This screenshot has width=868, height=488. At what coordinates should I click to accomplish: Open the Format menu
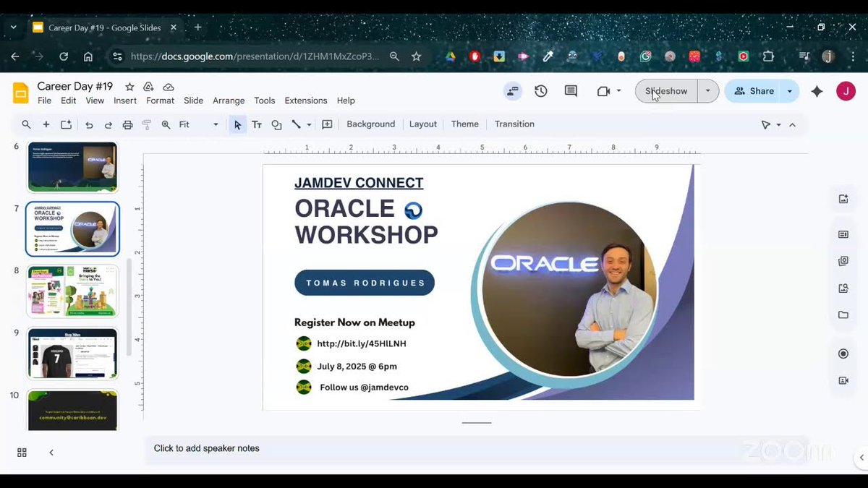click(x=160, y=100)
